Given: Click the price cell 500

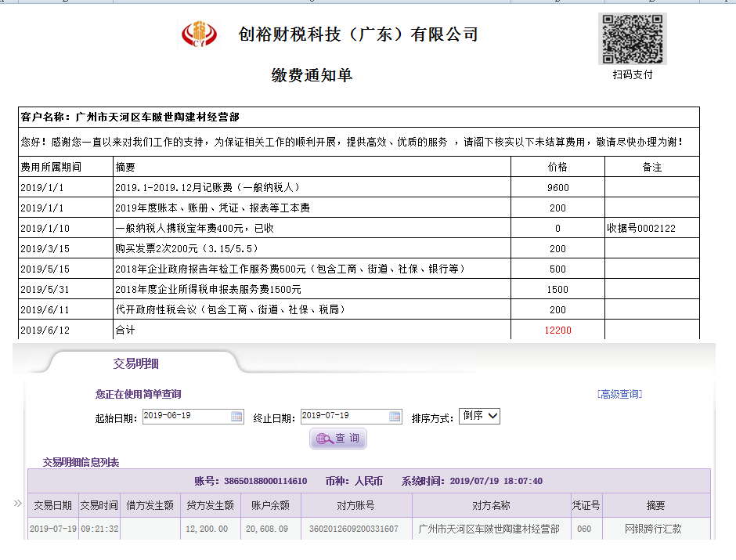Looking at the screenshot, I should (x=557, y=269).
